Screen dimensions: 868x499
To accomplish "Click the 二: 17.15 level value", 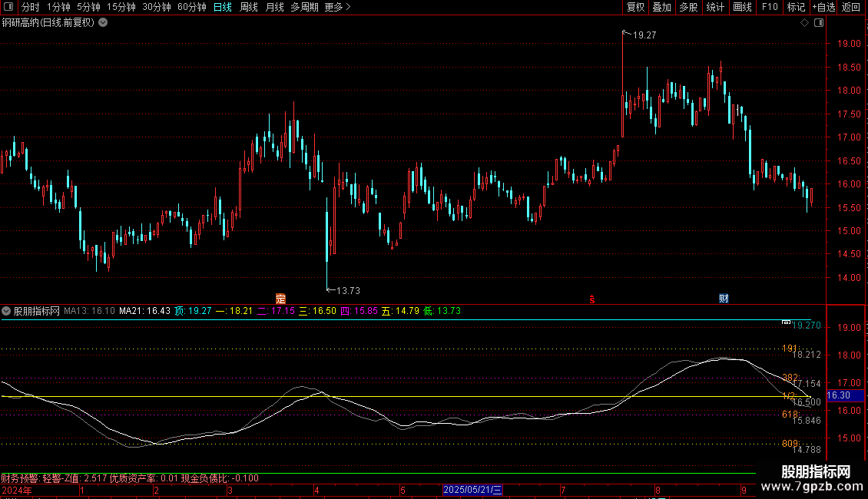I will click(276, 311).
